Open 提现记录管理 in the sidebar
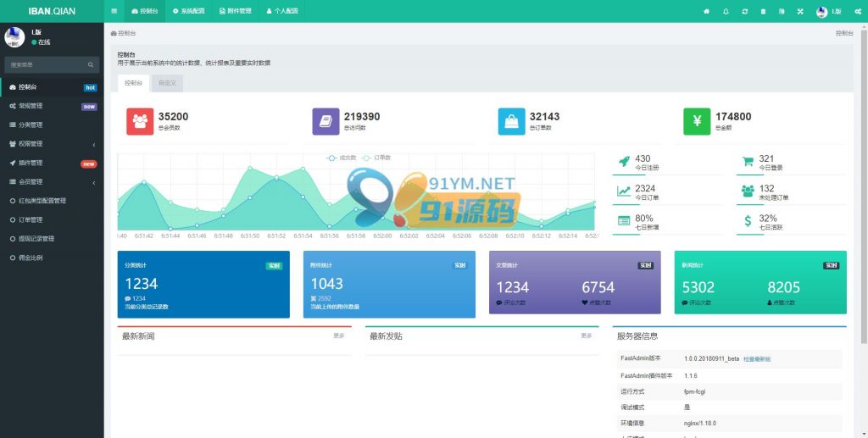Viewport: 868px width, 438px height. pos(52,239)
